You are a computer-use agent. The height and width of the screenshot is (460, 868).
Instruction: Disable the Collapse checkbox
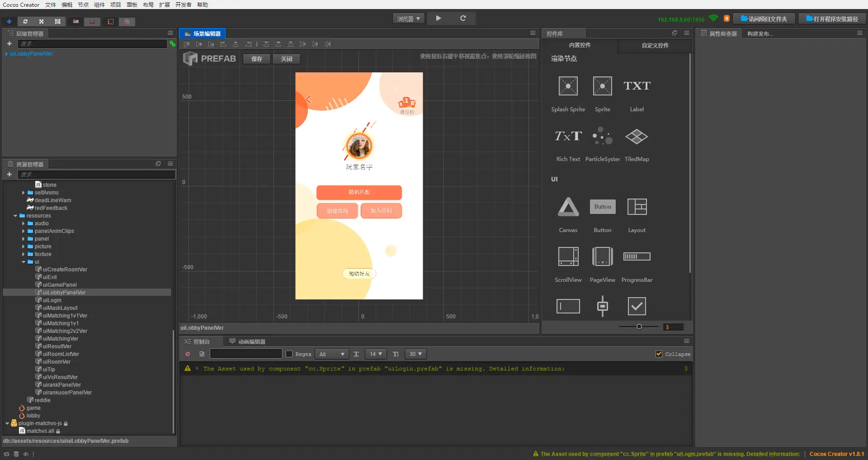659,354
